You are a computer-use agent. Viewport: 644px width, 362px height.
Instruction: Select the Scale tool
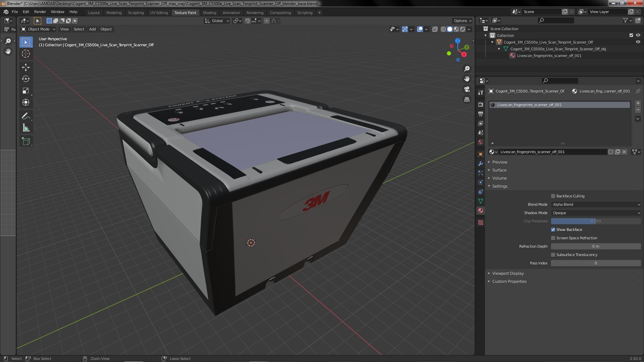tap(26, 91)
